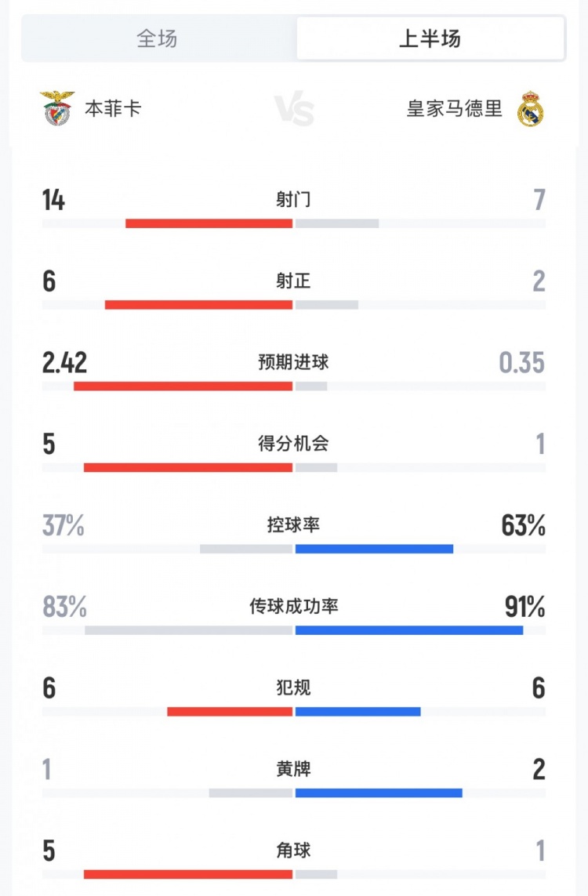This screenshot has height=896, width=588.
Task: Click the Benfica club crest icon
Action: click(x=57, y=108)
